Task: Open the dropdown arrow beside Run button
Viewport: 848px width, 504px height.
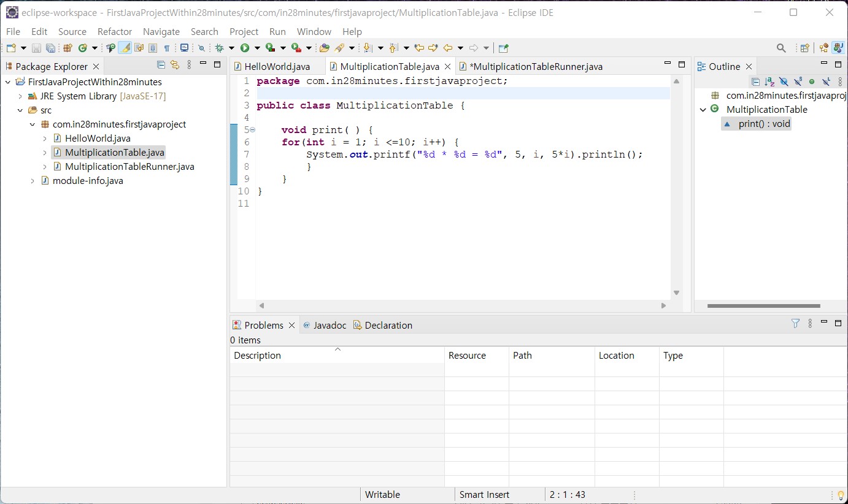Action: click(x=257, y=48)
